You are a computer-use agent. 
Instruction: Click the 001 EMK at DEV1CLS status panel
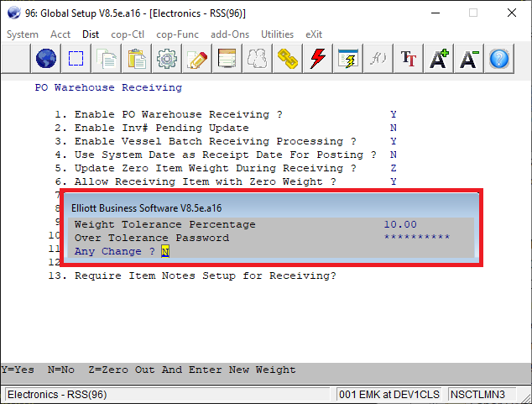coord(389,395)
